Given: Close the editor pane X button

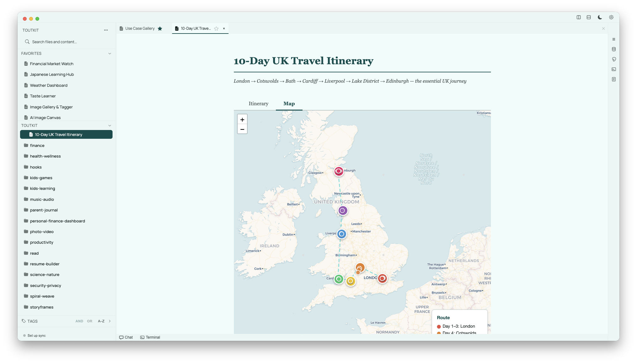Looking at the screenshot, I should pyautogui.click(x=603, y=29).
